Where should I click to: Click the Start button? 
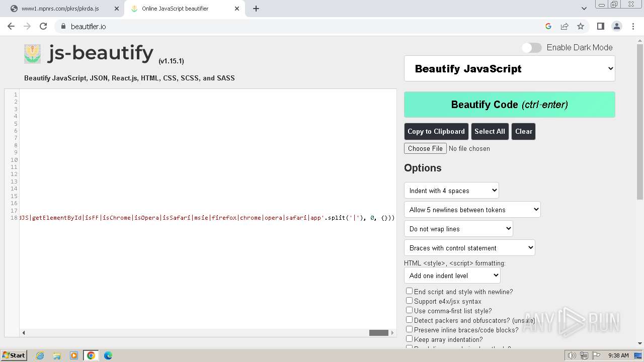tap(14, 355)
